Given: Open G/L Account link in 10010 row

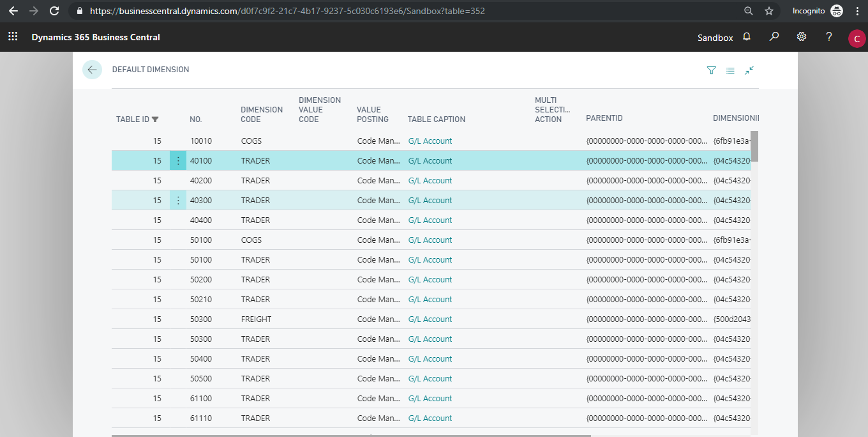Looking at the screenshot, I should 430,141.
